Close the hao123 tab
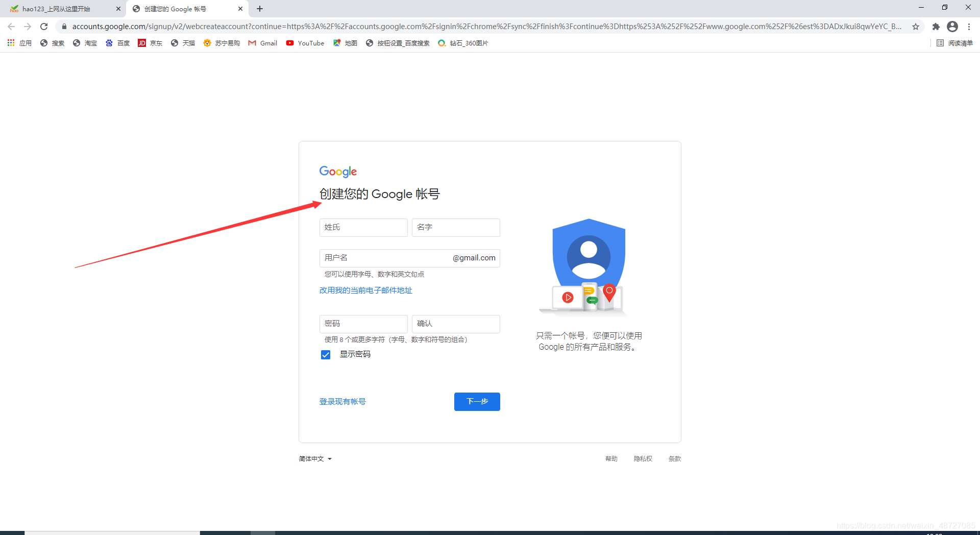The height and width of the screenshot is (535, 980). (x=118, y=9)
